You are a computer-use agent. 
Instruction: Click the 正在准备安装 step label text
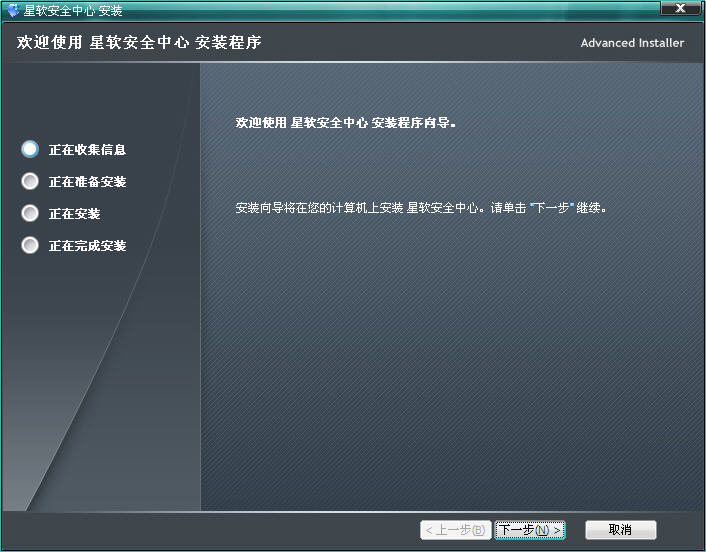(87, 181)
